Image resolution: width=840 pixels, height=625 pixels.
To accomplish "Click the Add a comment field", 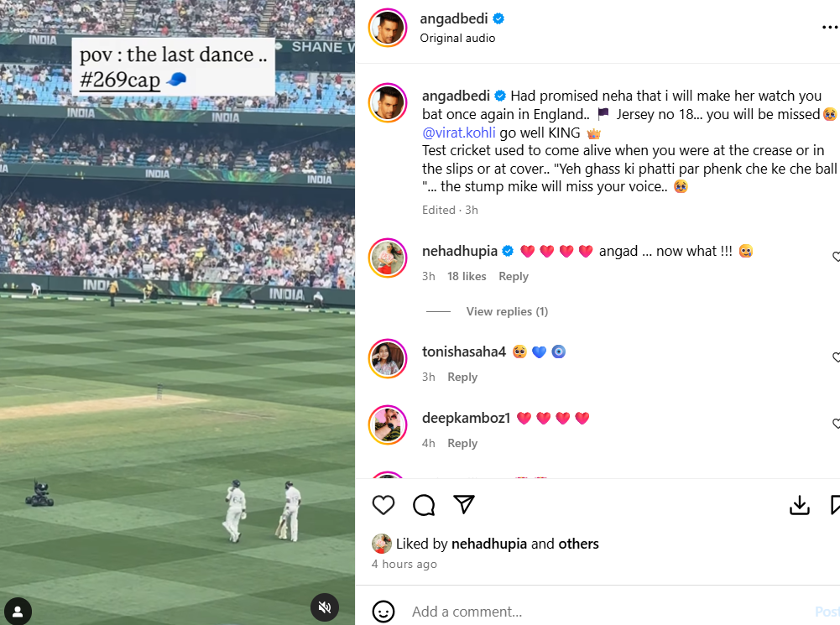I will (587, 612).
